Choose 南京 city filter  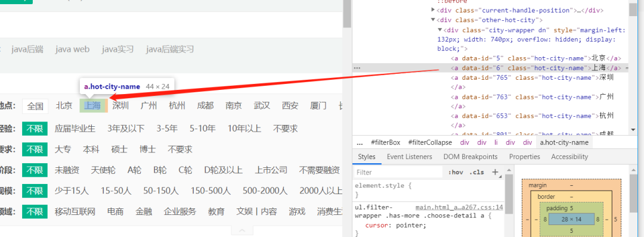pos(234,106)
